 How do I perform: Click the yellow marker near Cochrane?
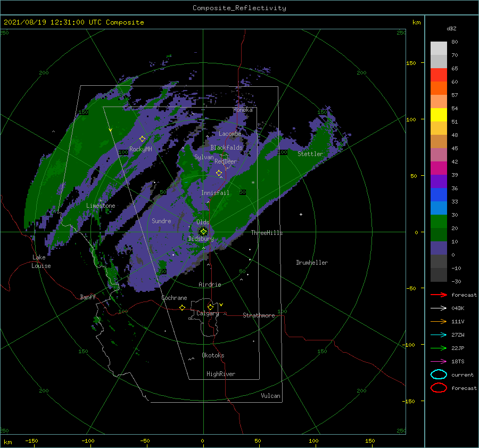click(183, 307)
